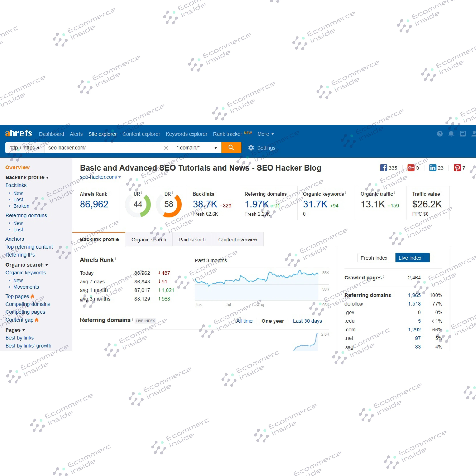Open Top referring content link
476x476 pixels.
29,247
